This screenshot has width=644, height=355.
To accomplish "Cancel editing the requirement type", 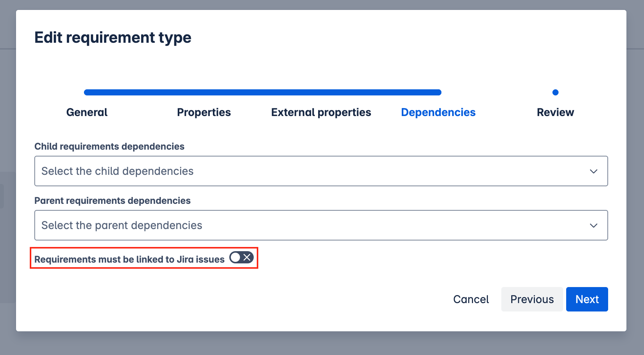I will coord(471,299).
